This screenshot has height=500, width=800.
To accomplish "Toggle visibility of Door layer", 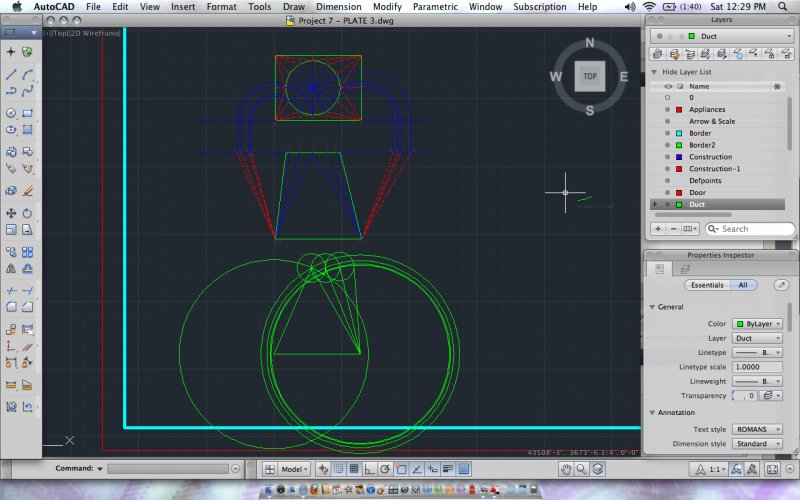I will point(667,192).
